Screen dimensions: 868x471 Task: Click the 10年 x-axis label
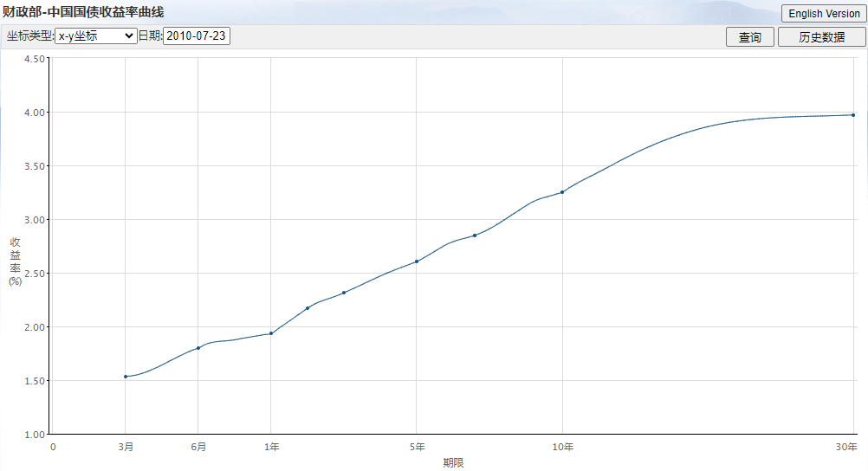tap(562, 447)
